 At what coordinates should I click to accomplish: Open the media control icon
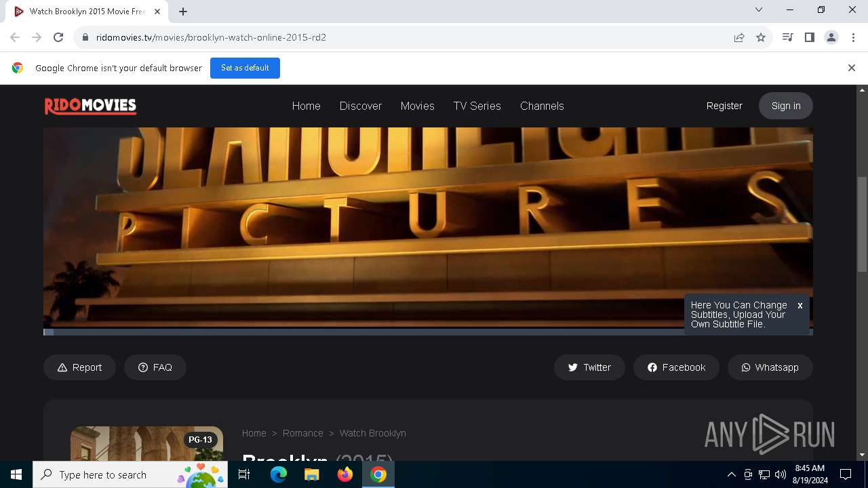pyautogui.click(x=787, y=37)
